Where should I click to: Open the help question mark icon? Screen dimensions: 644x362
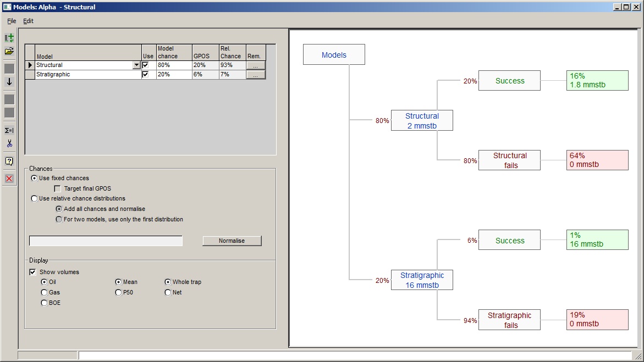(9, 161)
